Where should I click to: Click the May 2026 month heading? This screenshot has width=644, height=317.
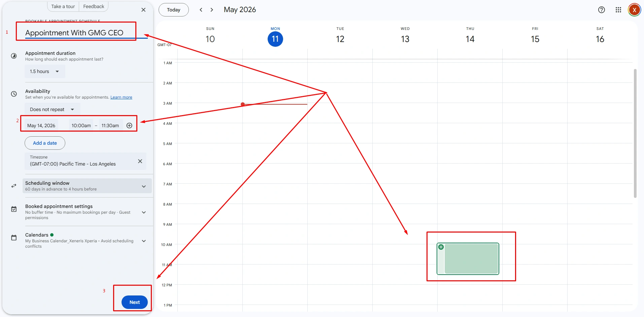pyautogui.click(x=240, y=10)
